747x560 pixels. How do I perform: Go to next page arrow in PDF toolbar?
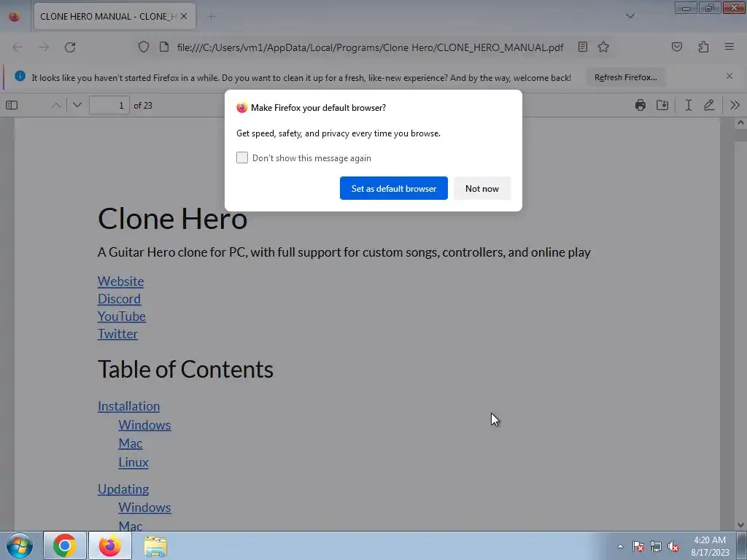click(77, 105)
